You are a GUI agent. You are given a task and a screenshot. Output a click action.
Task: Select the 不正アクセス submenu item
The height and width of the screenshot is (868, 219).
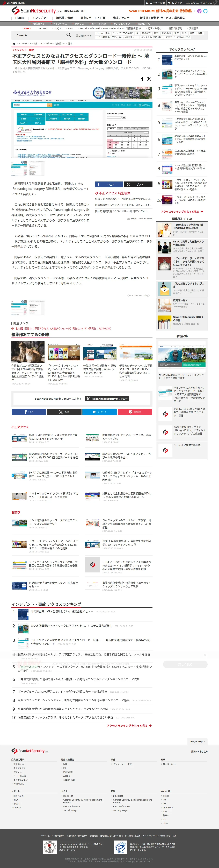pyautogui.click(x=60, y=24)
